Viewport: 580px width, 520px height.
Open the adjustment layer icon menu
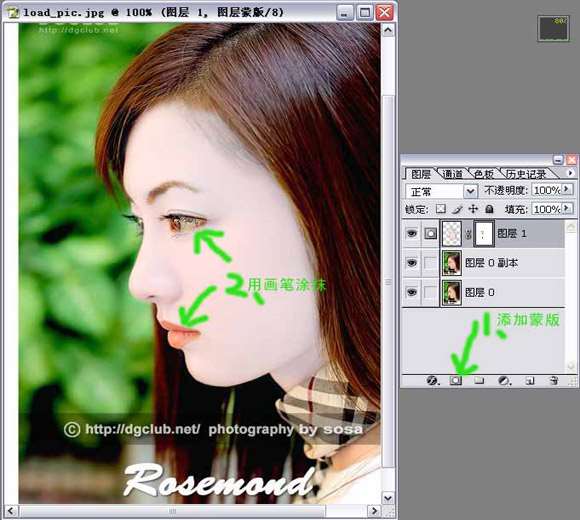[x=504, y=380]
